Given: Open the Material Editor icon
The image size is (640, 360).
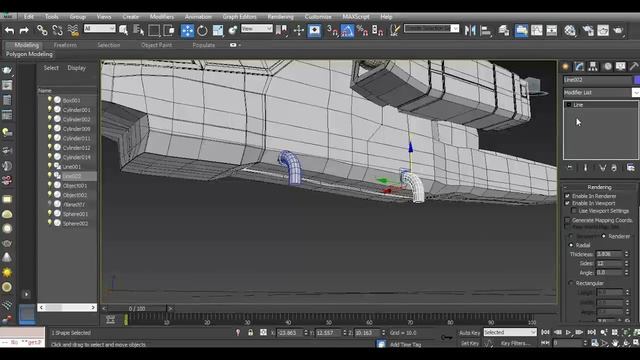Looking at the screenshot, I should coord(570,30).
